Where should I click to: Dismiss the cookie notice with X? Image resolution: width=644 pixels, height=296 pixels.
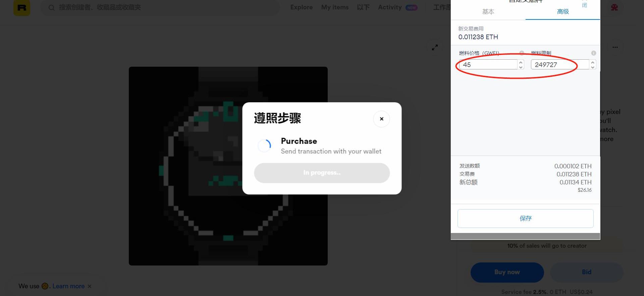(x=90, y=286)
